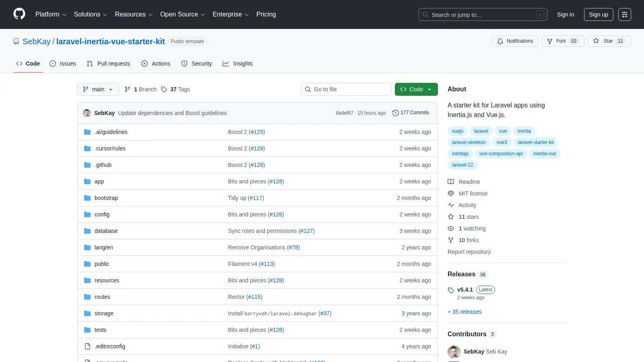Click the vue-composition-api topic tag
The height and width of the screenshot is (362, 644).
pos(501,154)
